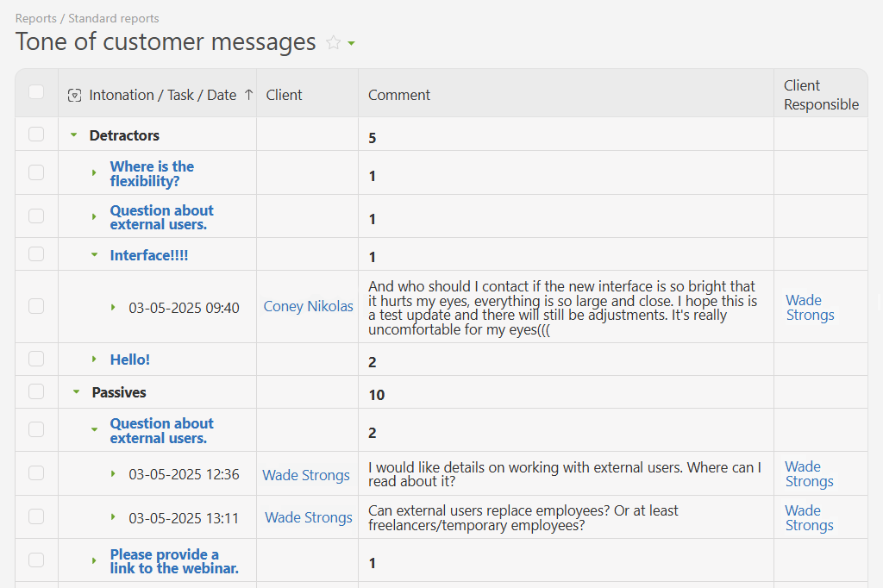The height and width of the screenshot is (588, 883).
Task: Click the Client column header
Action: (x=285, y=95)
